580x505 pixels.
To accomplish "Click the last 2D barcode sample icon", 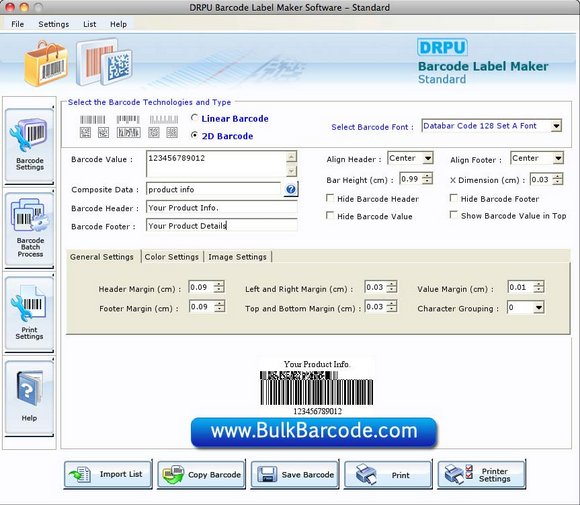I will [172, 132].
